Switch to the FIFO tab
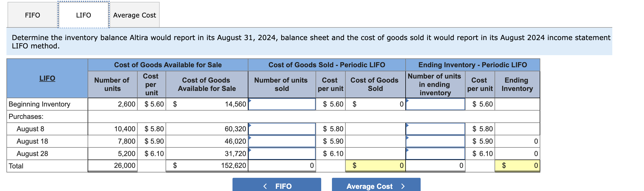The image size is (644, 191). (x=33, y=15)
